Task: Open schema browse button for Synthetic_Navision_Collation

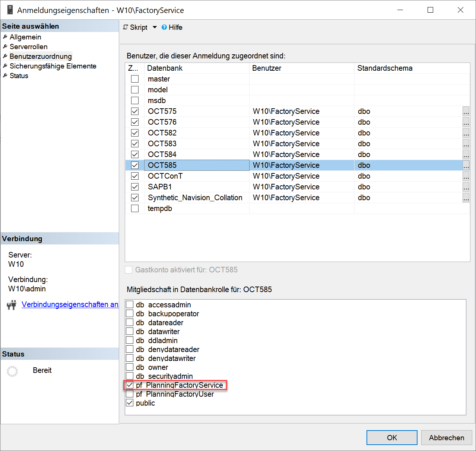Action: click(x=466, y=198)
